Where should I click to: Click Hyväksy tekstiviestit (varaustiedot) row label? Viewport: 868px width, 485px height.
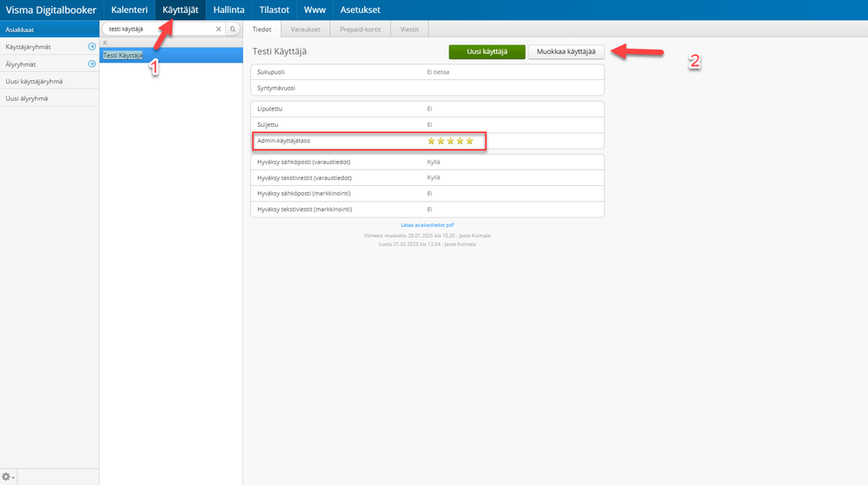[304, 178]
